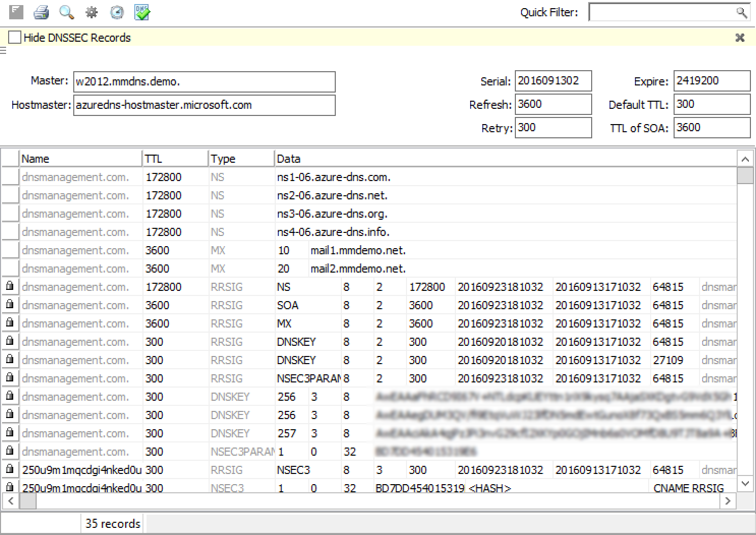
Task: Select the ns1-06.azure-dns.com NS record row
Action: click(333, 177)
